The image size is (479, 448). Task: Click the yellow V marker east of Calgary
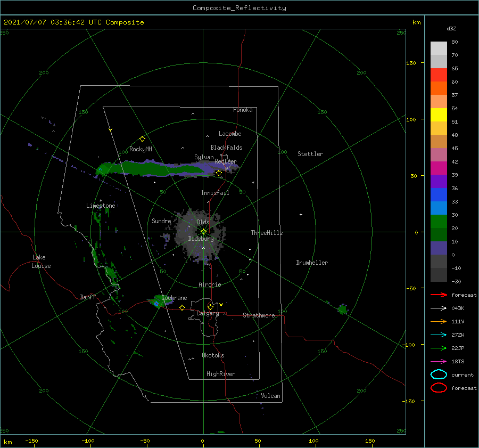click(221, 305)
